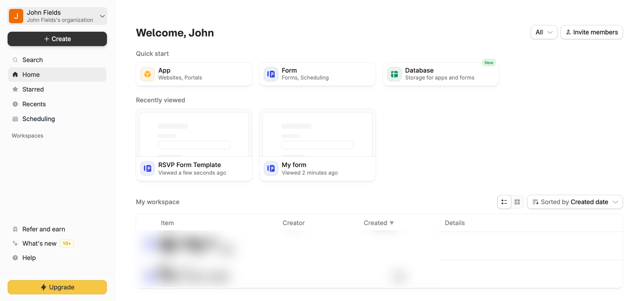The height and width of the screenshot is (301, 644).
Task: Click the Starred star icon
Action: 15,89
